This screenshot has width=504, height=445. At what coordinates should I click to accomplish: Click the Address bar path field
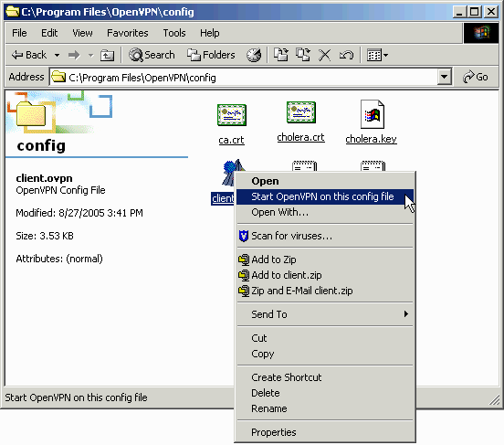pyautogui.click(x=243, y=78)
